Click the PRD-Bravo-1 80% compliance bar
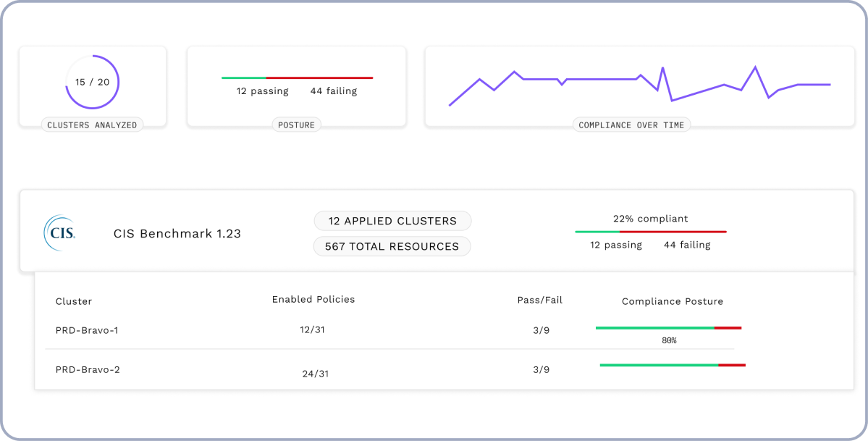This screenshot has width=868, height=441. pyautogui.click(x=668, y=328)
